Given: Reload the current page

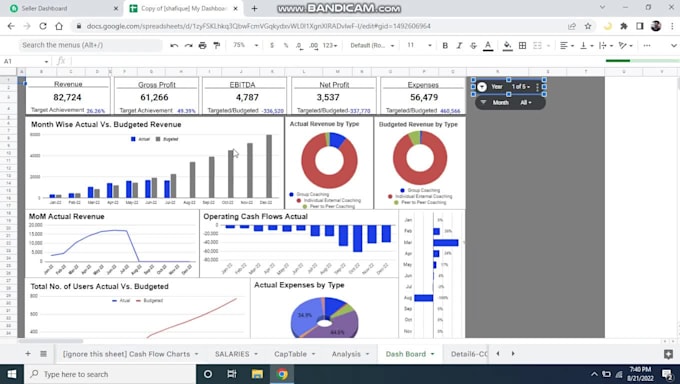Looking at the screenshot, I should (43, 26).
